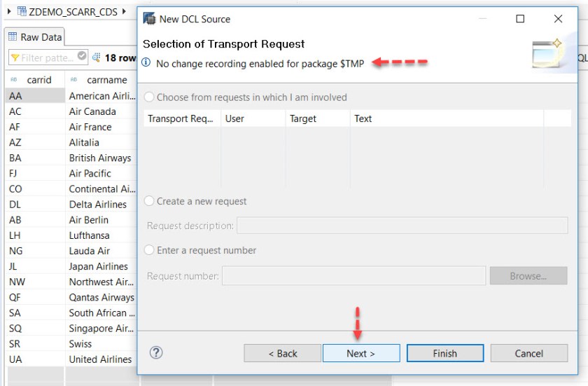Maximize the New DCL Source dialog
Image resolution: width=588 pixels, height=386 pixels.
pos(520,19)
